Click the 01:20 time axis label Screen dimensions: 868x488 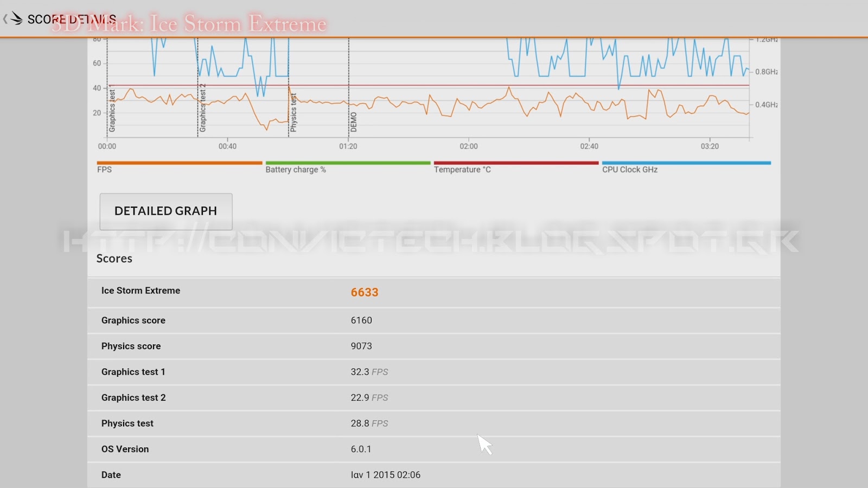point(348,146)
